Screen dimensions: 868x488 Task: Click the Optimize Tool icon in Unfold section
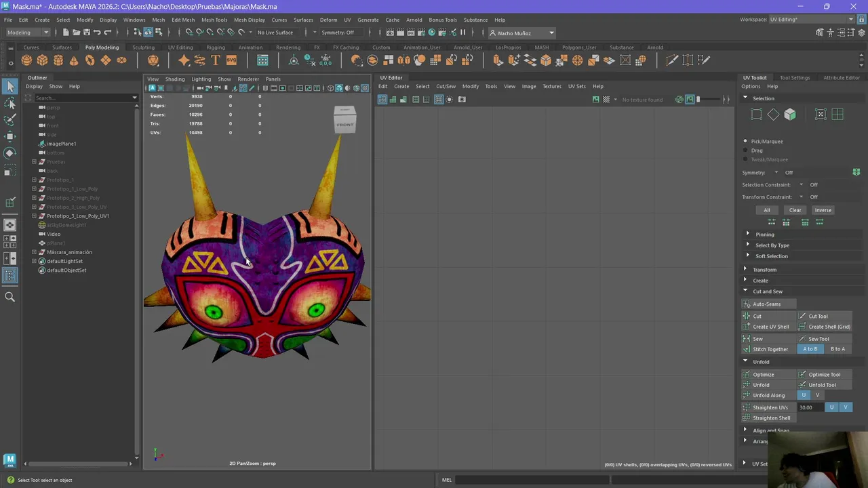(803, 374)
